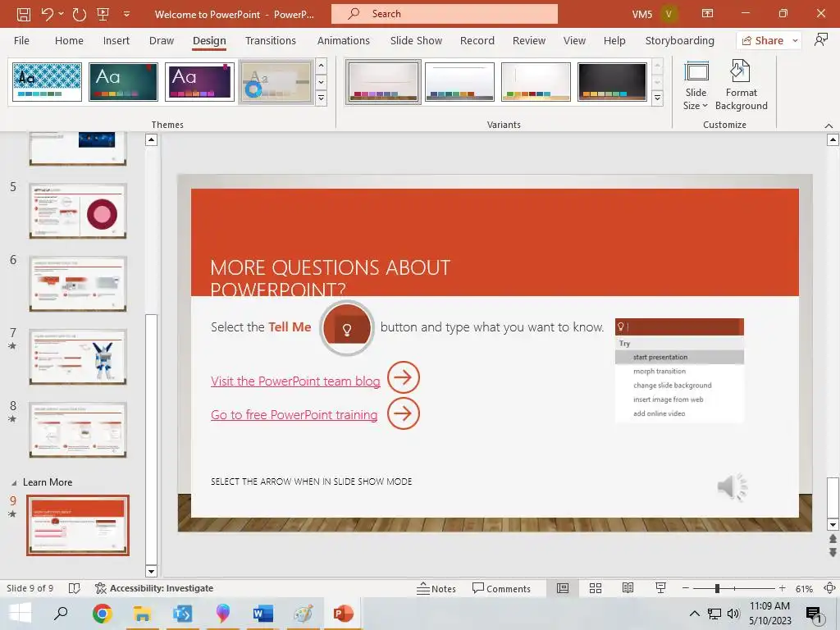This screenshot has width=840, height=630.
Task: Click Go to free PowerPoint training link
Action: 294,414
